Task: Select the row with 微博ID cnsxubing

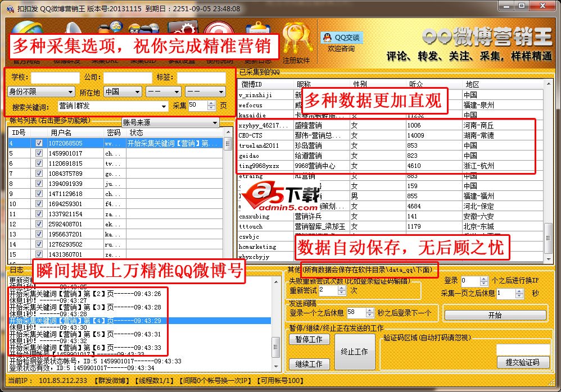Action: coord(390,216)
